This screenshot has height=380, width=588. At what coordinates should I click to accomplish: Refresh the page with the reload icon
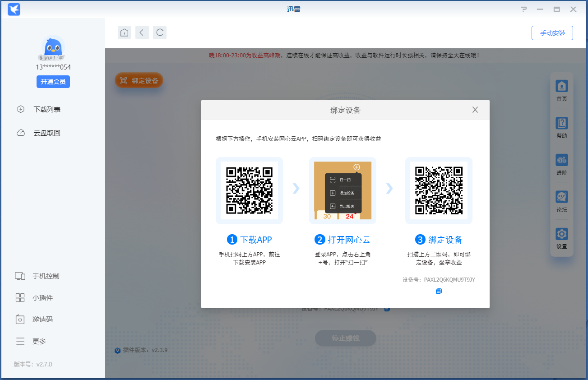tap(160, 32)
